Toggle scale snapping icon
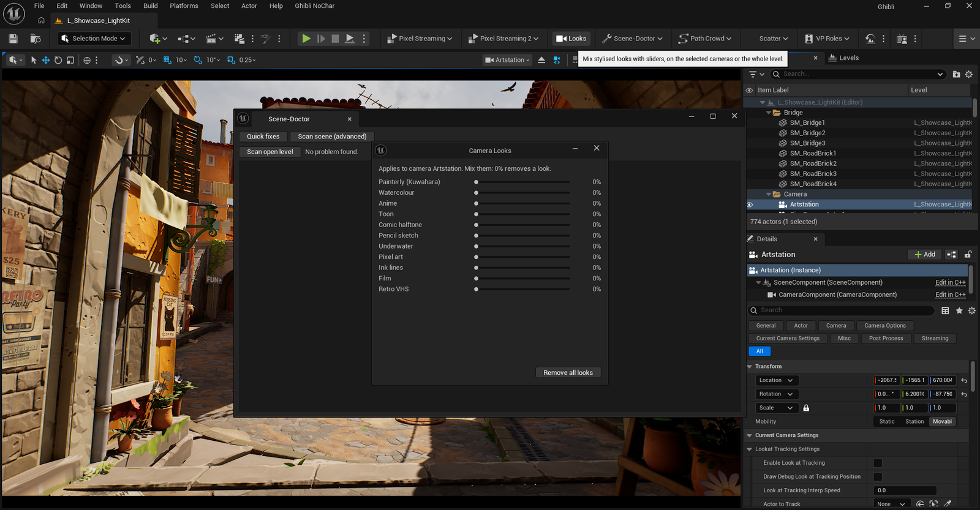980x510 pixels. click(x=231, y=60)
